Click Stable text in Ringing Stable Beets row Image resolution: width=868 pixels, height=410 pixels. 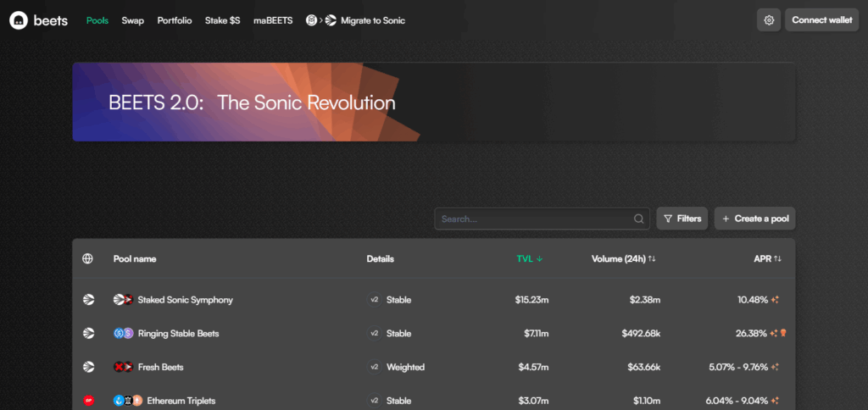coord(398,333)
